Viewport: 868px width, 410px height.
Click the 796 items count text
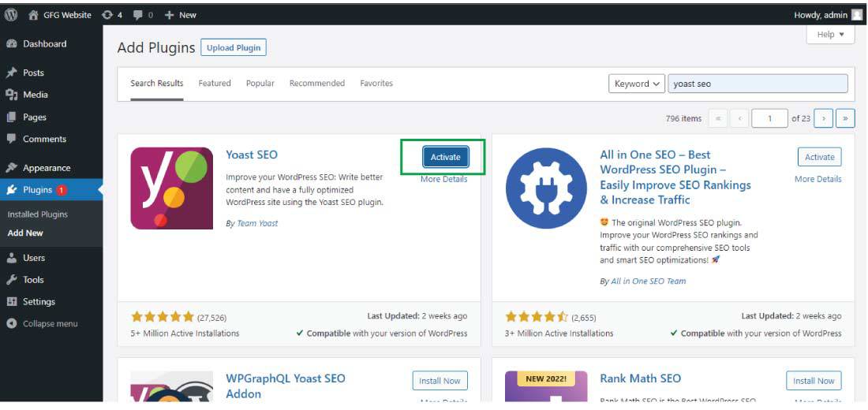(683, 118)
